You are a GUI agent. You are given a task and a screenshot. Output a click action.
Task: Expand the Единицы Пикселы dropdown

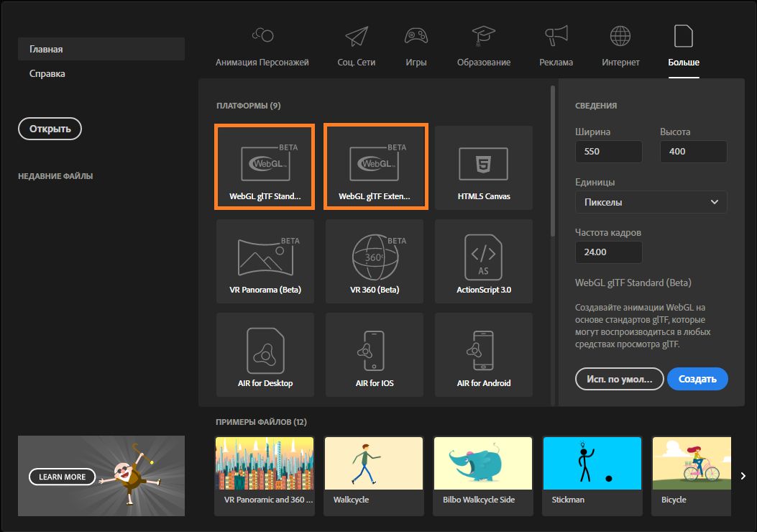[x=651, y=202]
